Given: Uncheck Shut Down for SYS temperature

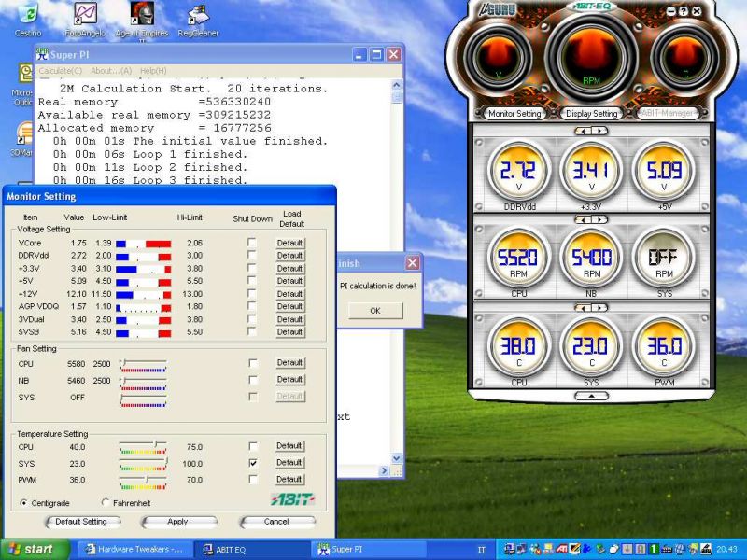Looking at the screenshot, I should (x=253, y=463).
